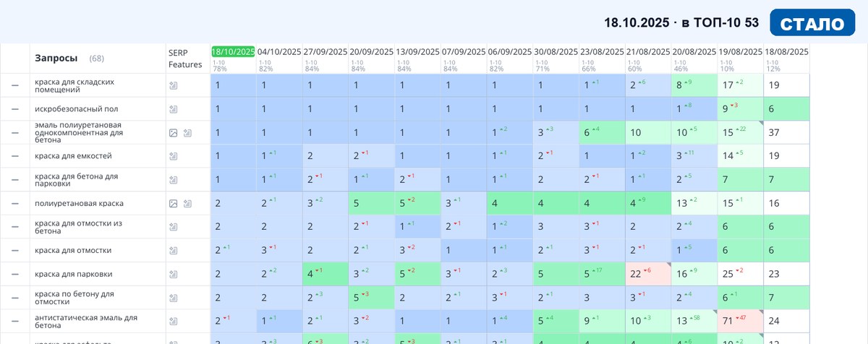Click SERP icon in краска для отмостки row
This screenshot has width=868, height=344.
pos(173,251)
